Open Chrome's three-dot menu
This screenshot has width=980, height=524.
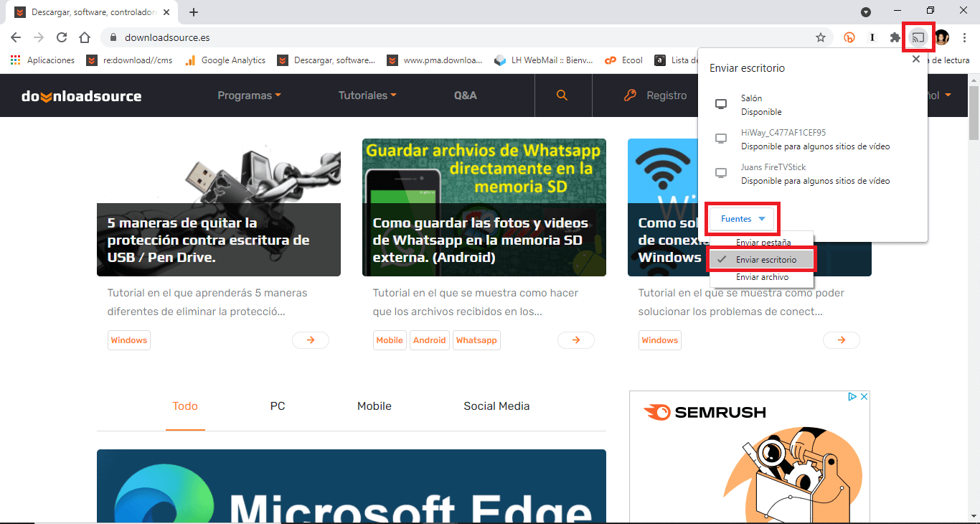coord(964,37)
